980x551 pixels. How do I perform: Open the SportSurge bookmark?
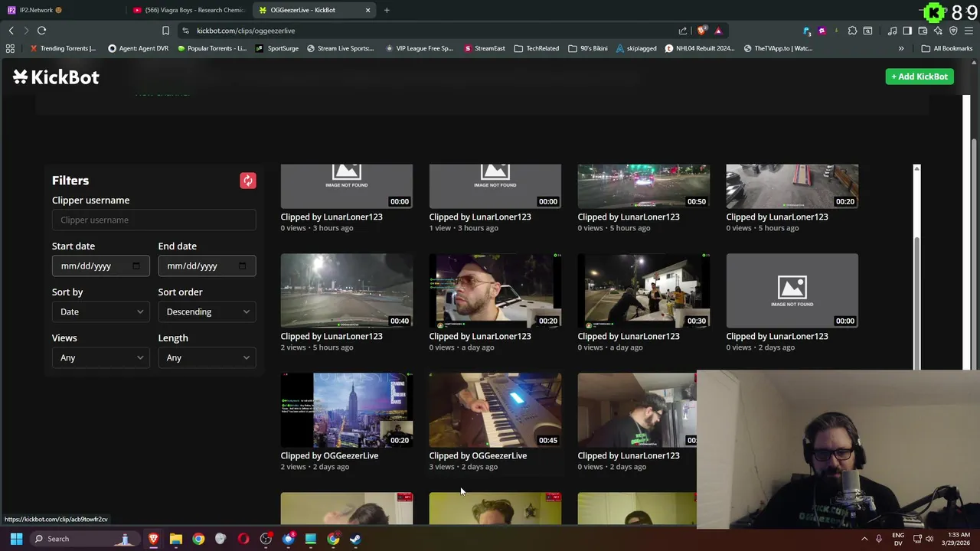[277, 48]
